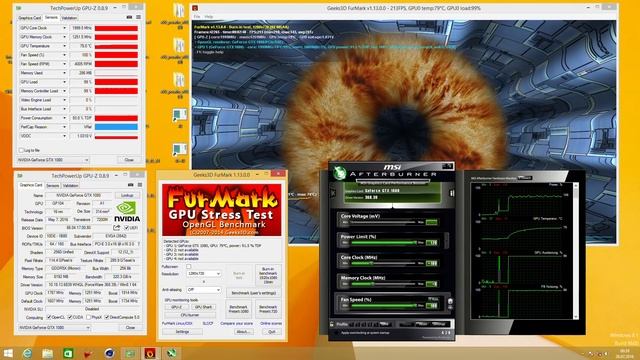Open GPU selector dropdown in GPU-Z Graphics Card window

point(54,327)
